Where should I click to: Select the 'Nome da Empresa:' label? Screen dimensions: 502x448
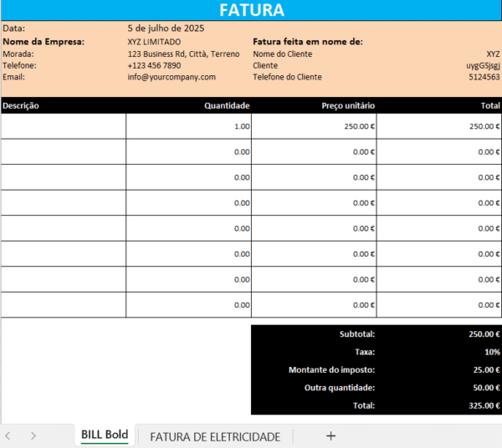44,42
